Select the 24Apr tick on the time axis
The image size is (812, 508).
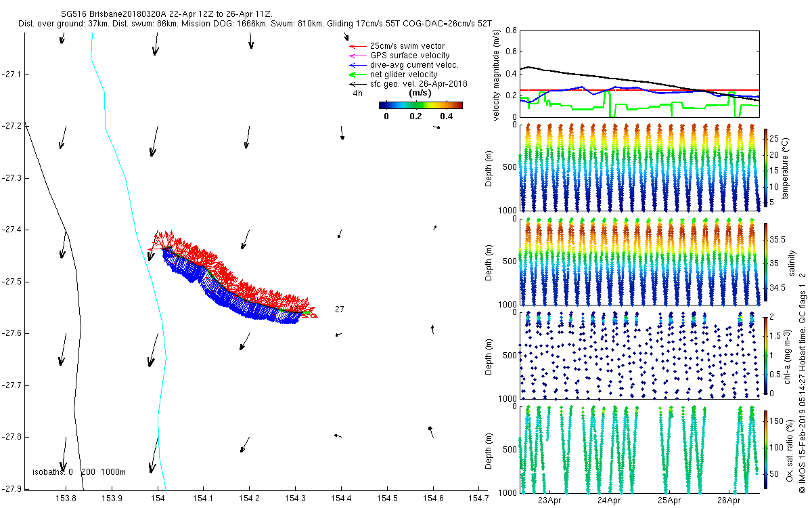point(609,501)
